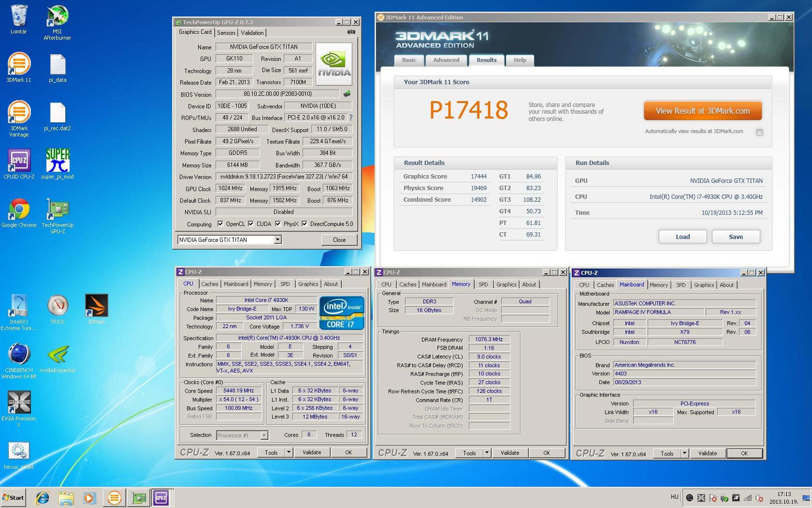
Task: Select the 3DMark 11 desktop shortcut
Action: click(x=19, y=67)
